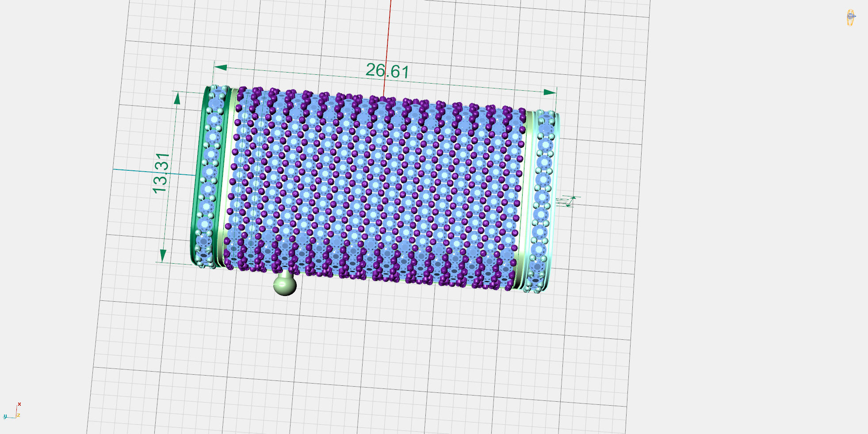Select the 26.61 width dimension label
868x434 pixels.
pos(387,71)
